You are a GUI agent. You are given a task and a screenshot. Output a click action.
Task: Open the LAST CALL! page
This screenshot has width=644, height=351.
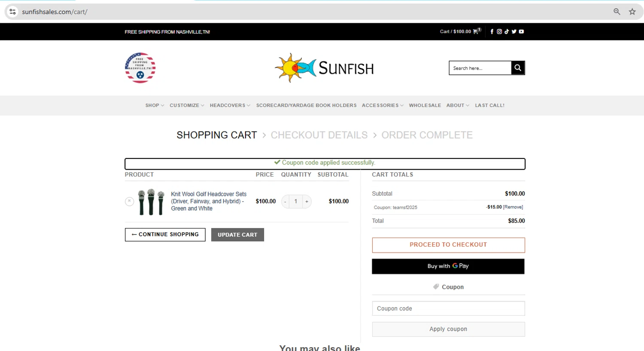489,105
